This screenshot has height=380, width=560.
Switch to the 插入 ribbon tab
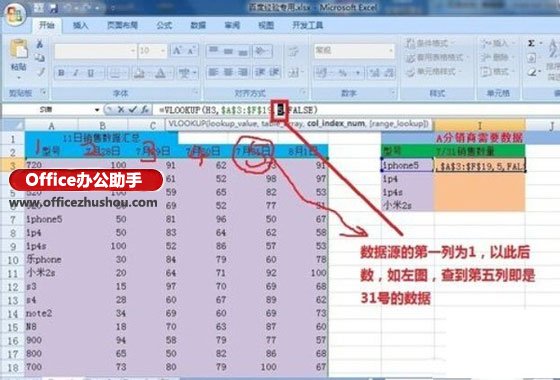pyautogui.click(x=80, y=25)
